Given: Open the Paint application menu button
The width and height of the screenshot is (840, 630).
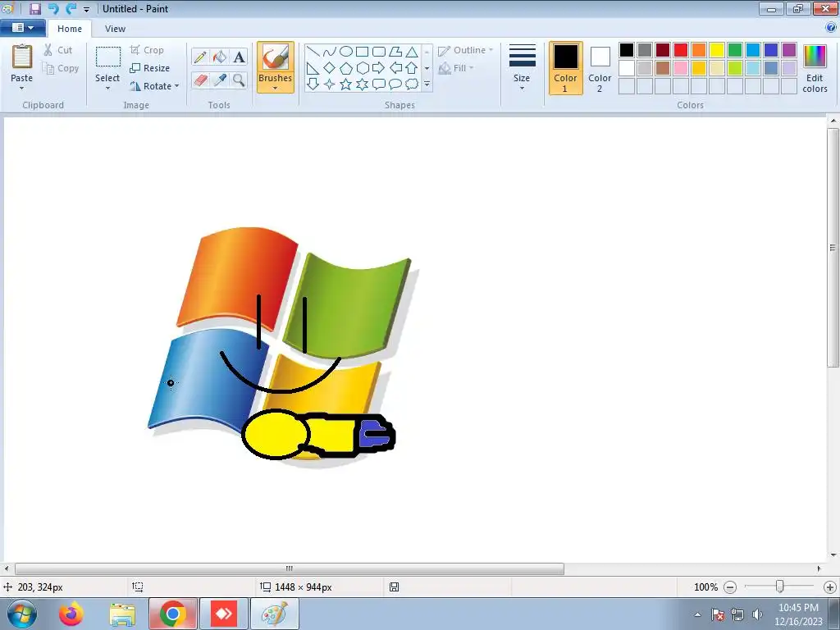Looking at the screenshot, I should click(x=22, y=28).
